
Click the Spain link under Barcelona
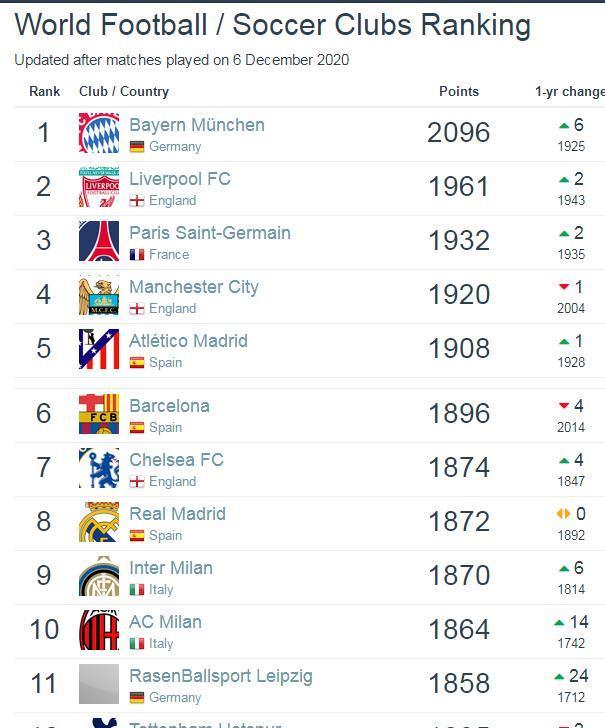(165, 428)
